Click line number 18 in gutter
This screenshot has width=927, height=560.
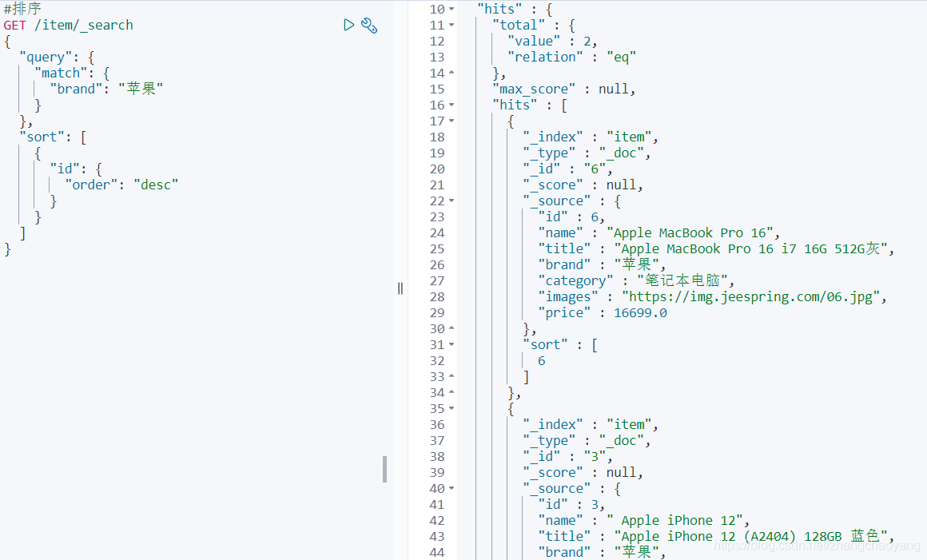(437, 137)
